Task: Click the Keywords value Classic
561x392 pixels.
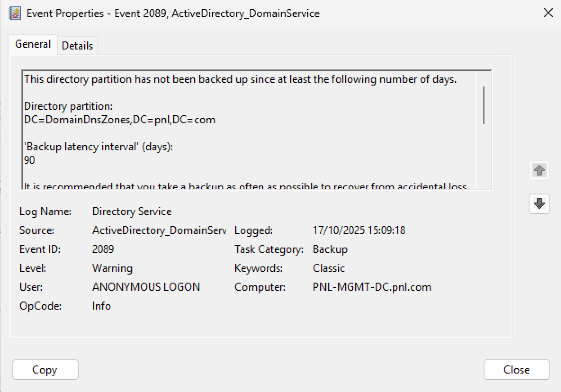Action: [329, 268]
